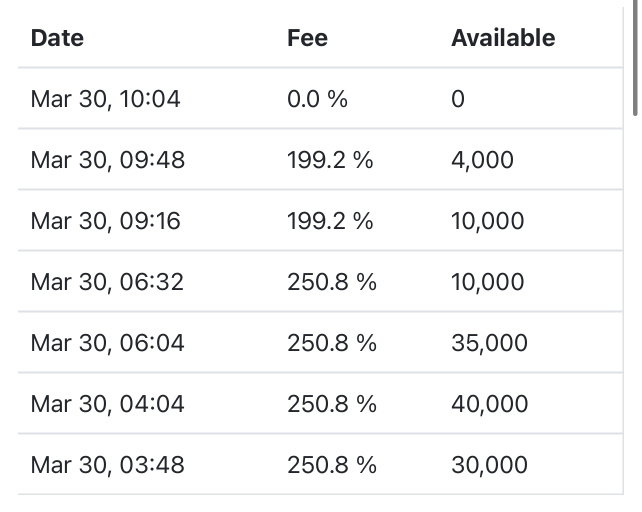Screen dimensions: 642x512
Task: Select the Mar 30, 06:04 date cell
Action: 108,343
